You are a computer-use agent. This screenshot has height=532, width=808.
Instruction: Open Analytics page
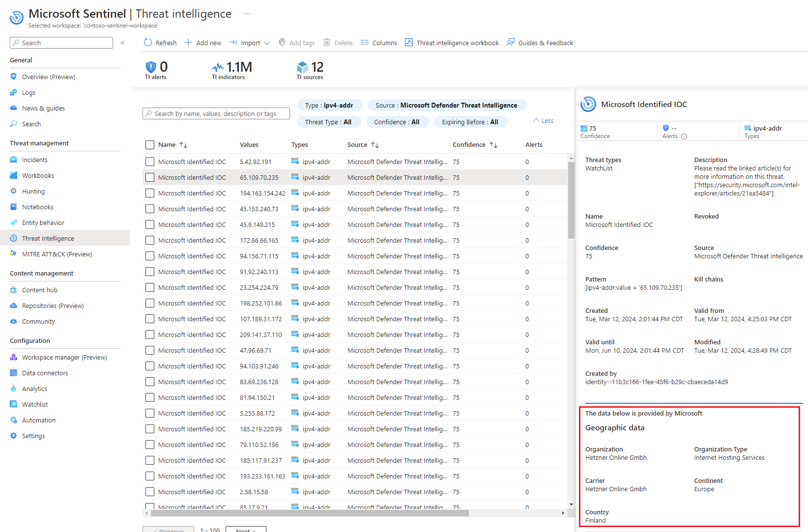(34, 389)
